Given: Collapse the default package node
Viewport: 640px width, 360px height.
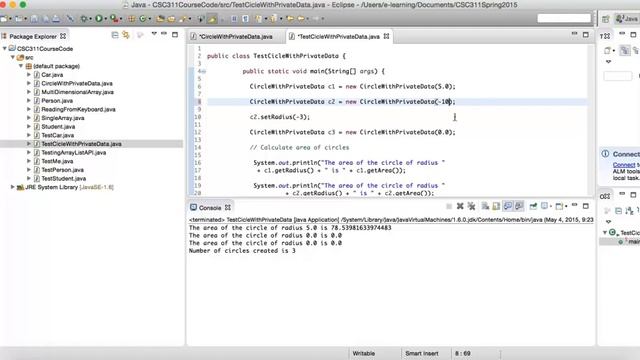Looking at the screenshot, I should pos(21,66).
